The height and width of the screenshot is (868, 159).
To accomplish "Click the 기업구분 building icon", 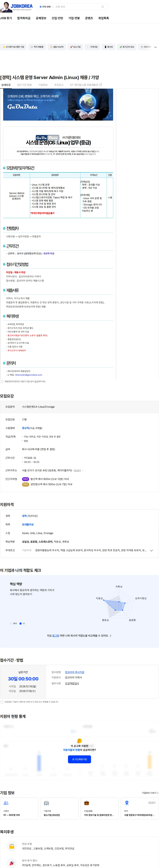I will 47,803.
